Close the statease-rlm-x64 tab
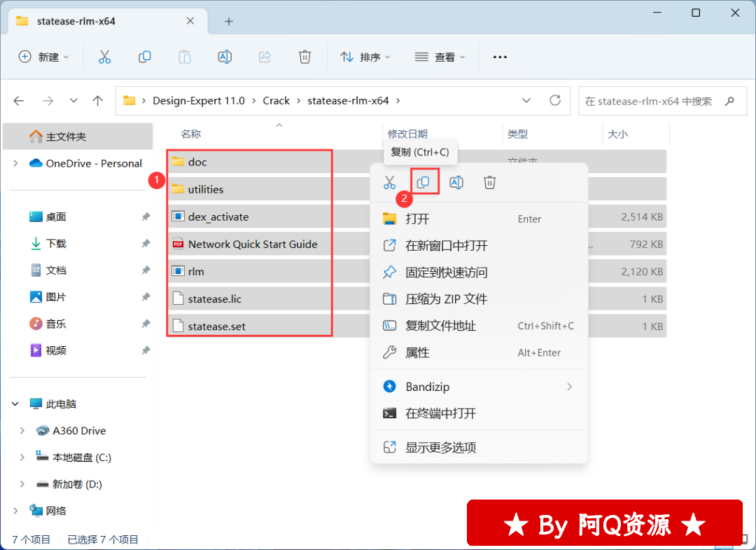 pyautogui.click(x=190, y=21)
